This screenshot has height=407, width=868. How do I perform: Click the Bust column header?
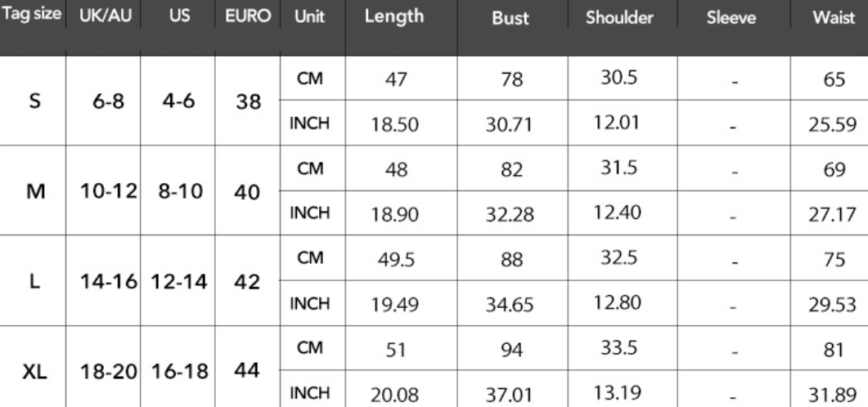pos(510,18)
